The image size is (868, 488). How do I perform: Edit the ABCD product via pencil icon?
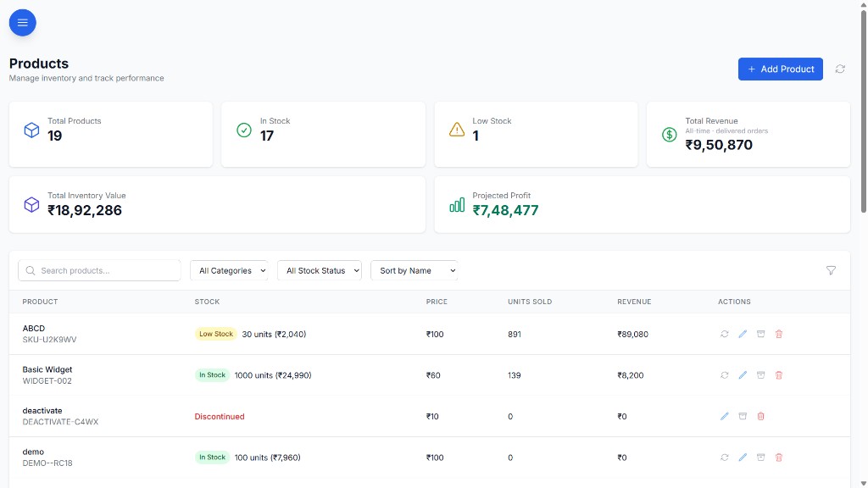743,334
